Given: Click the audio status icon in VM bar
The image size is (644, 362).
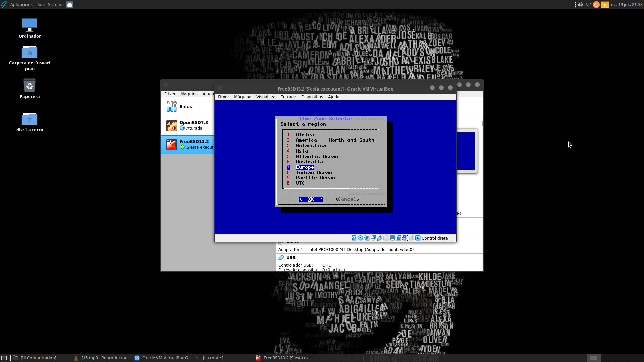Looking at the screenshot, I should coord(367,238).
